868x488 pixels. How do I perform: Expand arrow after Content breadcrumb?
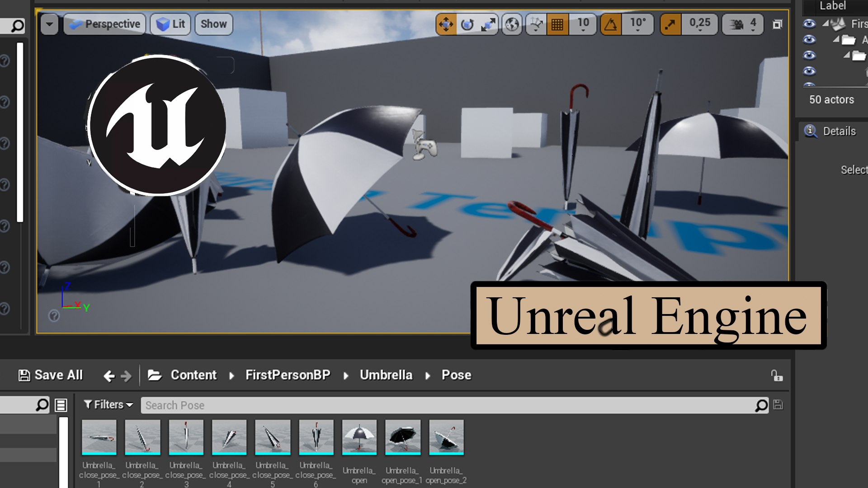[231, 375]
